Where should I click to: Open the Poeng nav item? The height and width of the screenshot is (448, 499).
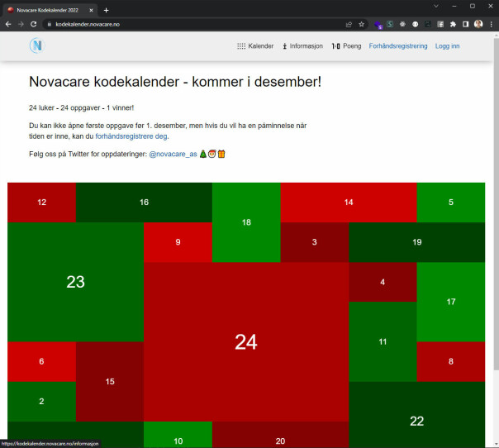pyautogui.click(x=346, y=45)
